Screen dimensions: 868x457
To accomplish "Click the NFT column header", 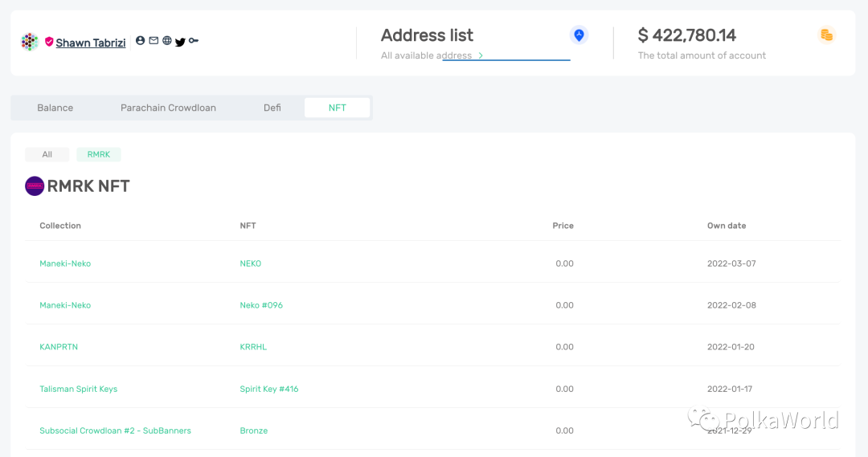I will pyautogui.click(x=248, y=226).
